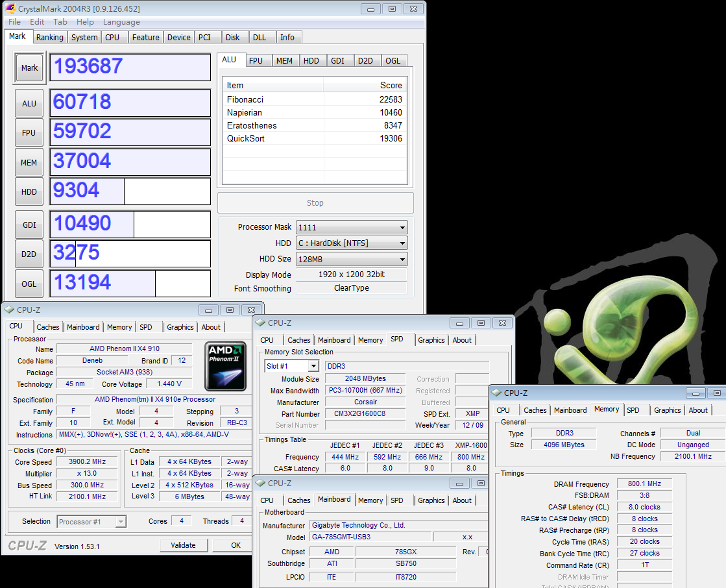Click the Mark benchmark button

(x=30, y=68)
